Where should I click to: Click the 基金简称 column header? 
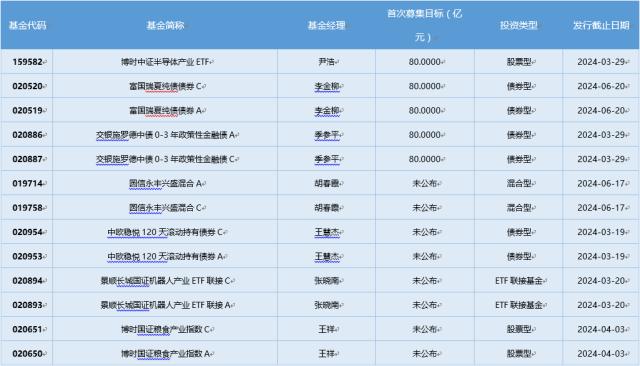[x=165, y=25]
